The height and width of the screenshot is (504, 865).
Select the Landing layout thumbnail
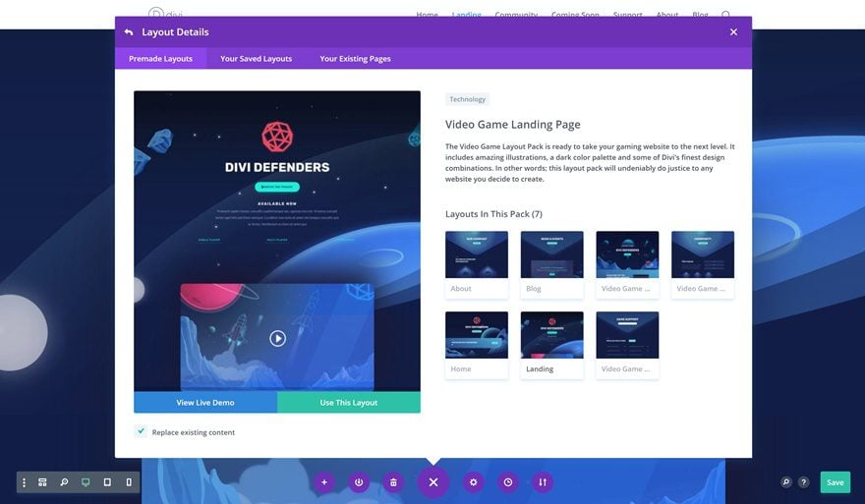point(551,345)
